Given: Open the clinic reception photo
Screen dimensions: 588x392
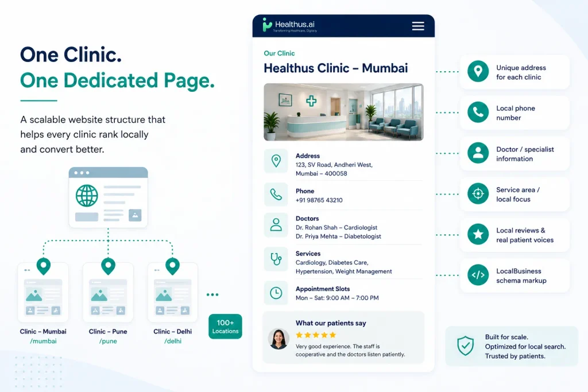Looking at the screenshot, I should click(x=343, y=112).
